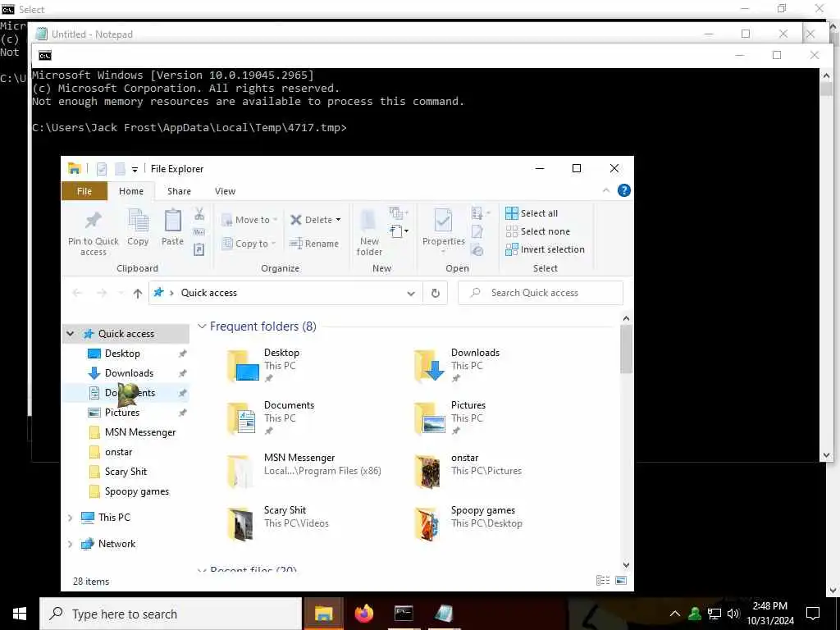Click the Command Prompt window scrollbar thumb
The height and width of the screenshot is (630, 840).
[826, 89]
